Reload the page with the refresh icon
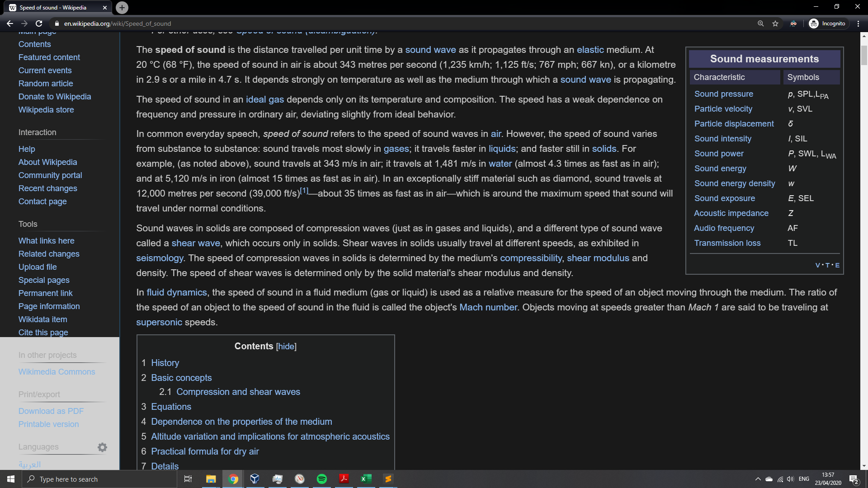 click(39, 23)
